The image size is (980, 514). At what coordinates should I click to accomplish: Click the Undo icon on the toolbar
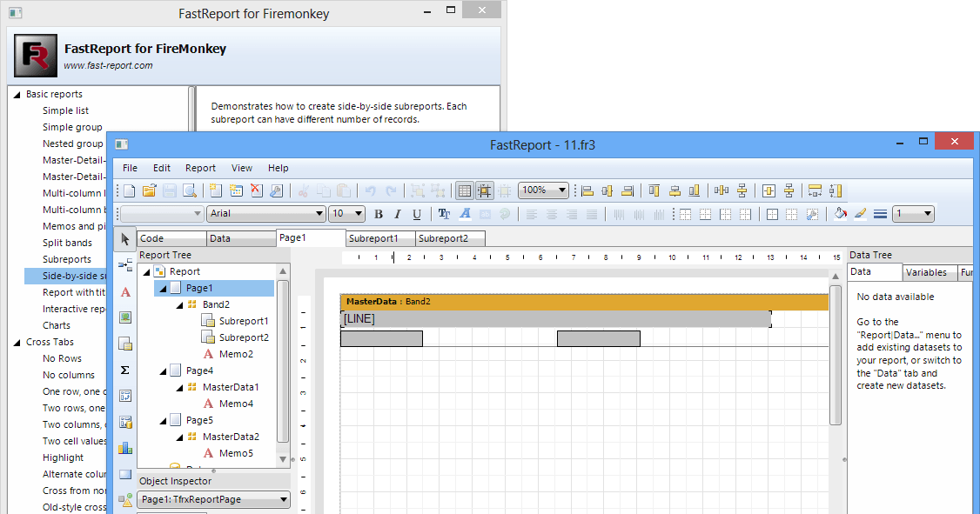pos(370,190)
